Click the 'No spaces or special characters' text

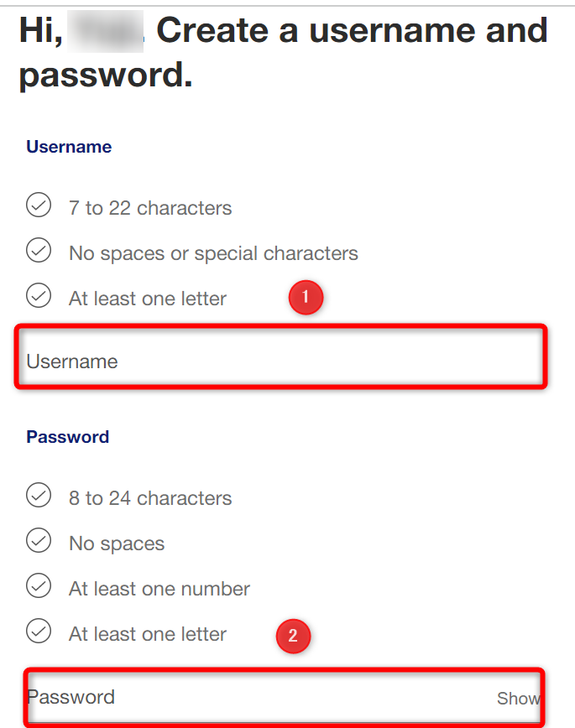(x=213, y=253)
